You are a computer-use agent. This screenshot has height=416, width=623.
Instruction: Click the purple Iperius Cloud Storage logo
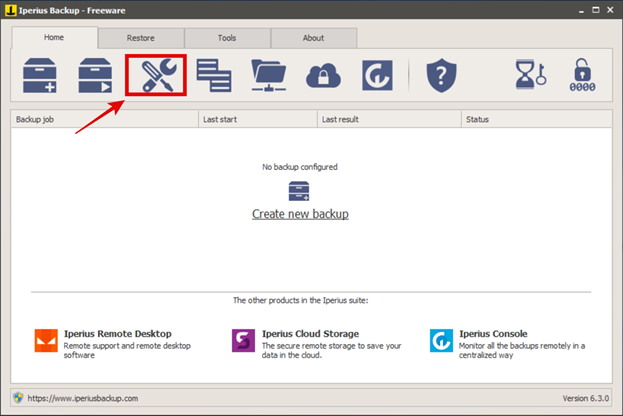(x=244, y=341)
